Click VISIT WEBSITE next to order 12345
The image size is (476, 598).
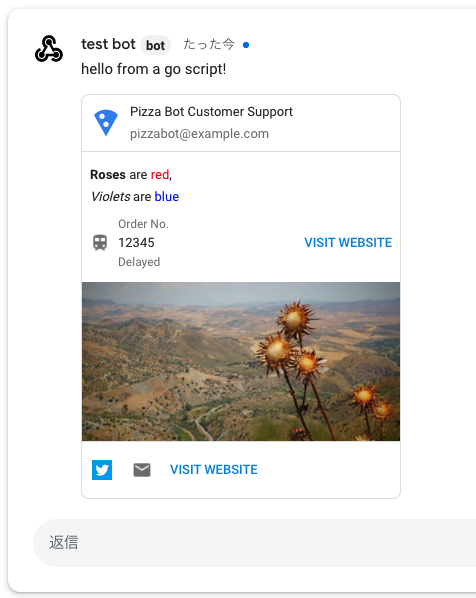point(348,243)
